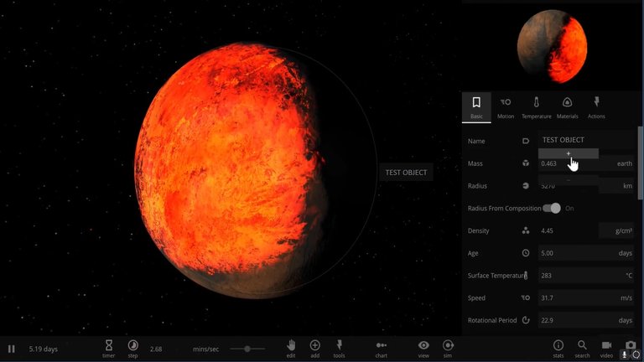Click the Age clock icon
Viewport: 644px width, 362px height.
(526, 253)
